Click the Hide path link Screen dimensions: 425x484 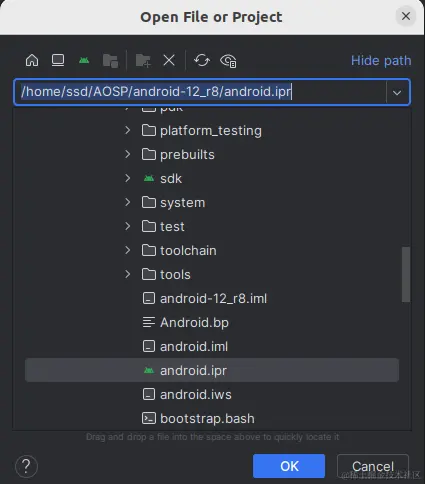click(381, 61)
